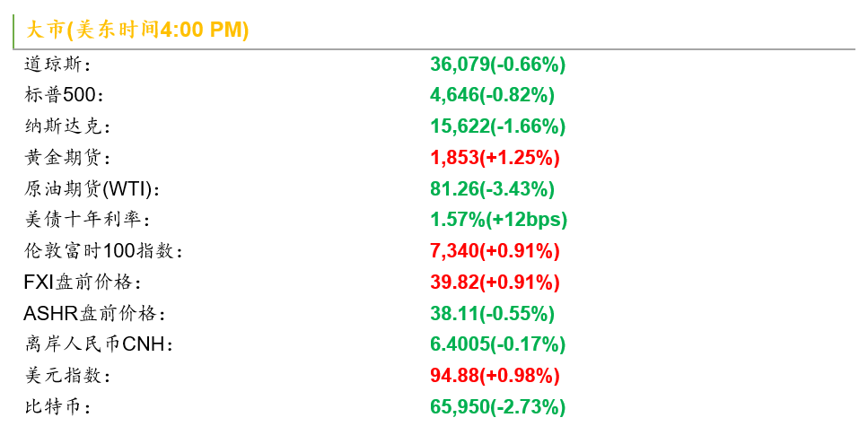This screenshot has width=868, height=435.
Task: Click the 1.57%(+12bps) yield value
Action: coord(499,220)
